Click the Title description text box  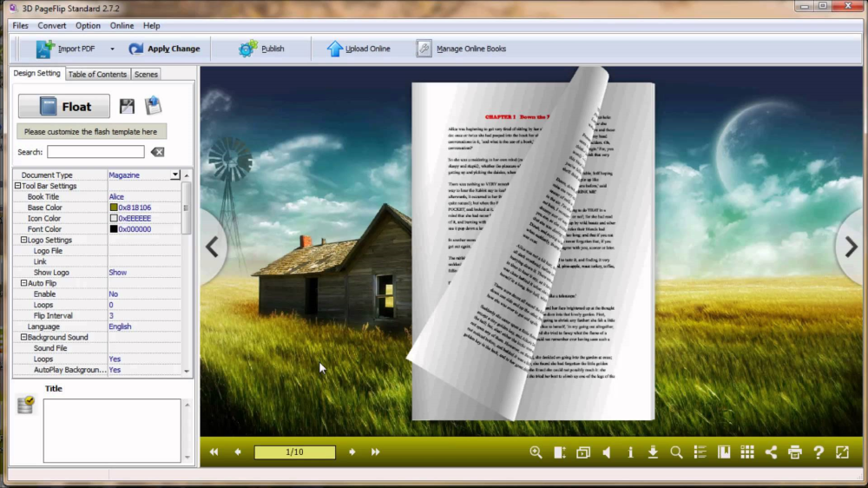112,431
